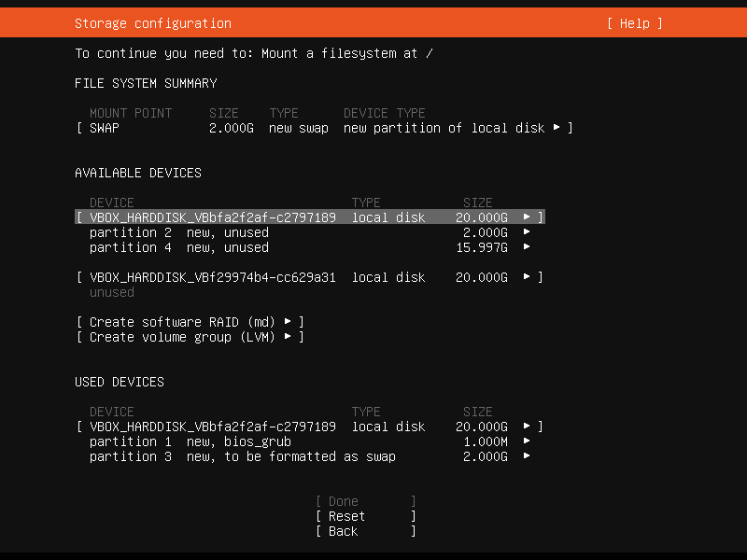
Task: Click 'new swap' type in summary row
Action: 299,128
